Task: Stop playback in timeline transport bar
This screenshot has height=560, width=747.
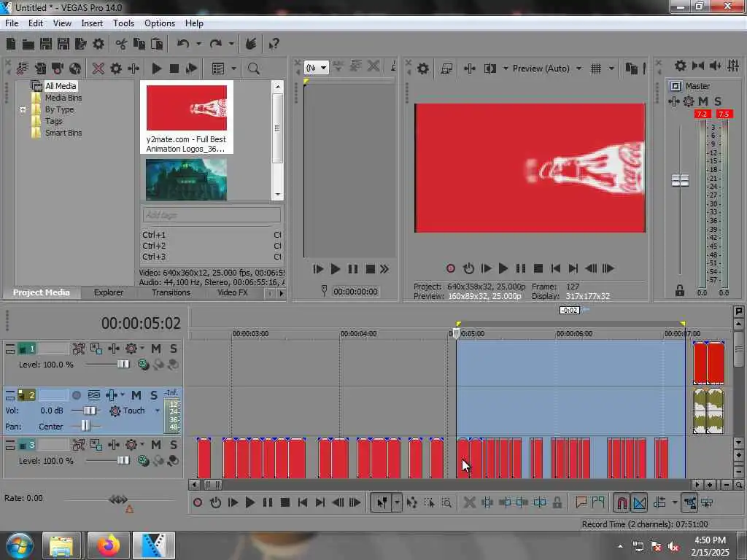Action: (285, 502)
